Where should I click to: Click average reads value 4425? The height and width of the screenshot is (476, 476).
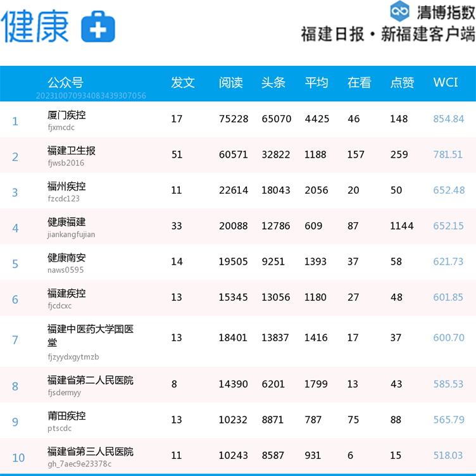316,119
